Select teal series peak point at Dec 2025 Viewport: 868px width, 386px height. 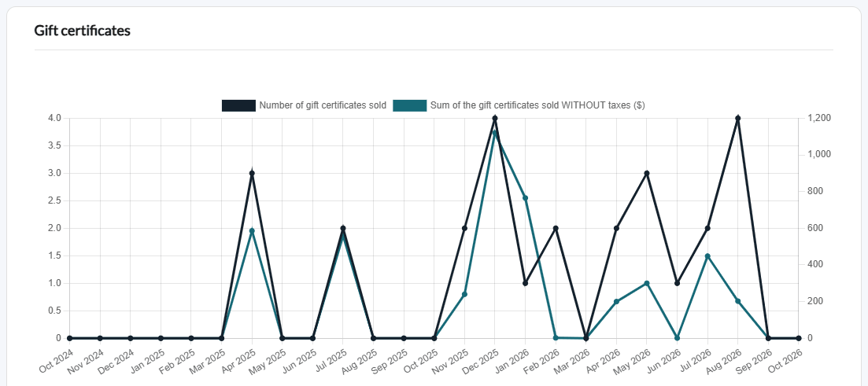coord(495,133)
